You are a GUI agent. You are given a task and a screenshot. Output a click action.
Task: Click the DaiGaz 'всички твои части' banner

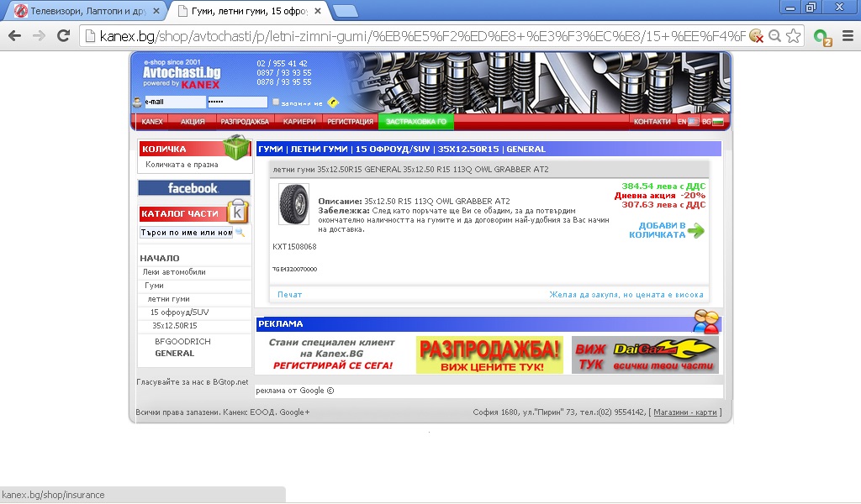coord(645,354)
